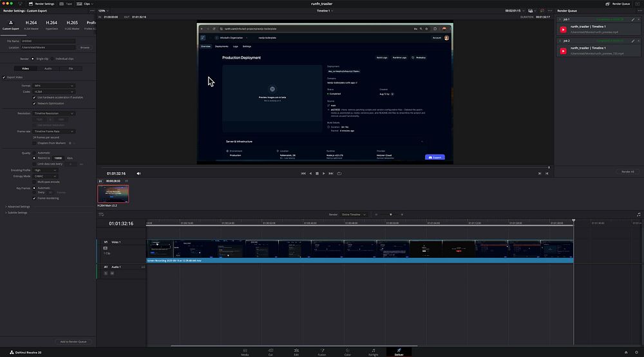Toggle Use hardware acceleration if available

(x=34, y=97)
